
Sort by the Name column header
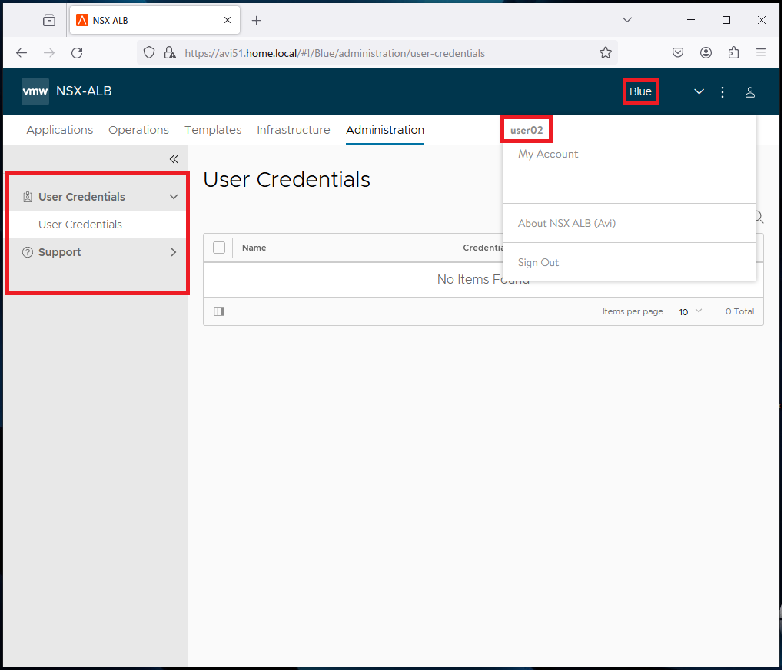click(254, 248)
